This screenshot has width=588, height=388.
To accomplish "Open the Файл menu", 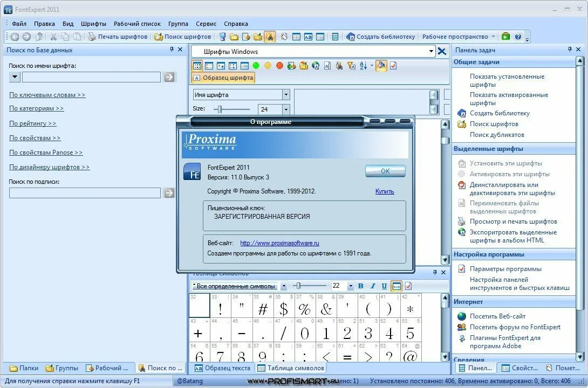I will click(x=19, y=24).
